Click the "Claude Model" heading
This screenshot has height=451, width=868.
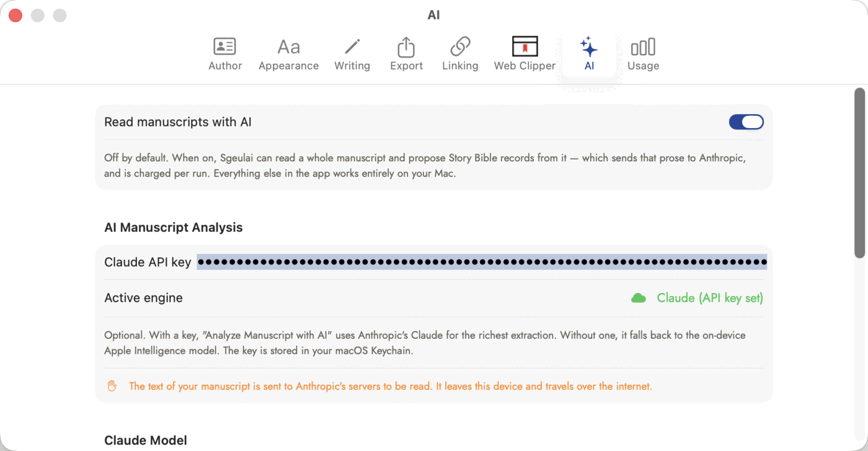pyautogui.click(x=146, y=440)
